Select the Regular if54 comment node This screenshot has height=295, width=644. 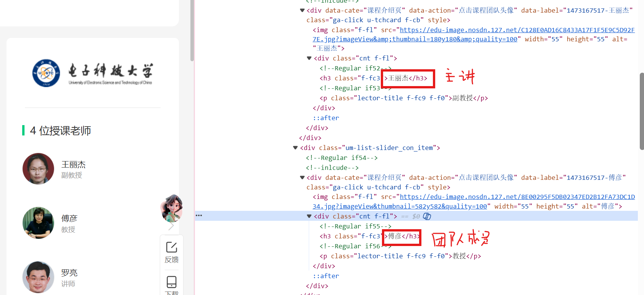coord(342,158)
